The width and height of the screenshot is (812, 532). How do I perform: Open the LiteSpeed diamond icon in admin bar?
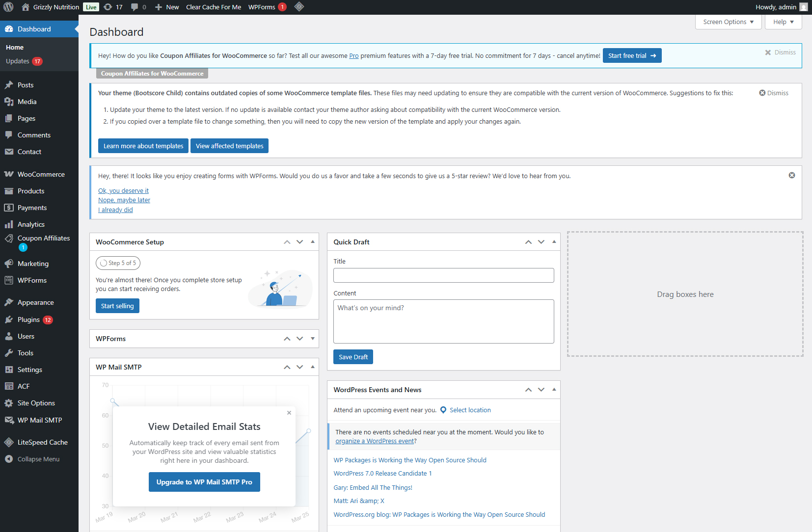coord(299,7)
